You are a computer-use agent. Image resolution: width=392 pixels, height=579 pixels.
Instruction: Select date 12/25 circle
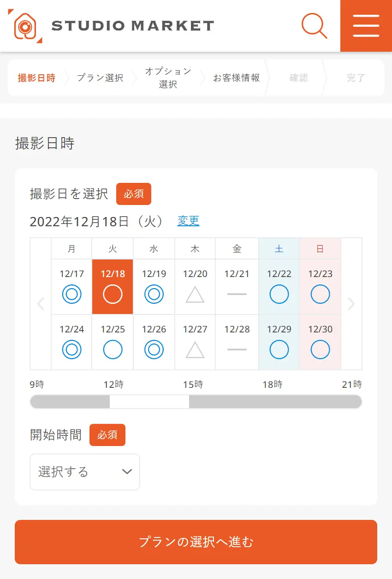click(113, 342)
